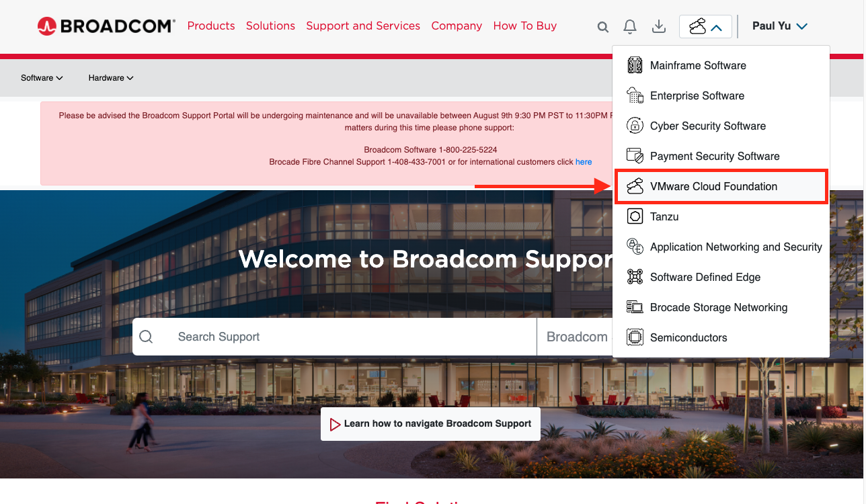Open notifications bell icon
The height and width of the screenshot is (504, 866).
[x=630, y=27]
